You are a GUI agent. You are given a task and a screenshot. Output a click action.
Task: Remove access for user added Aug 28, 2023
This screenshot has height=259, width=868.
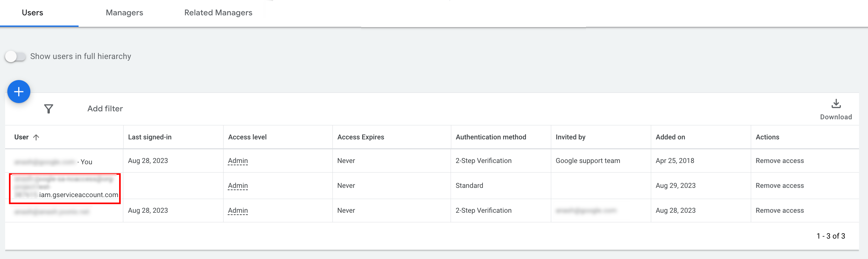780,211
